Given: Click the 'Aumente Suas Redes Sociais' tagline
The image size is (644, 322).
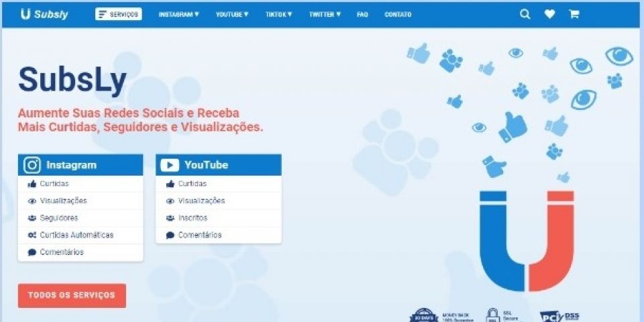Looking at the screenshot, I should pos(140,120).
